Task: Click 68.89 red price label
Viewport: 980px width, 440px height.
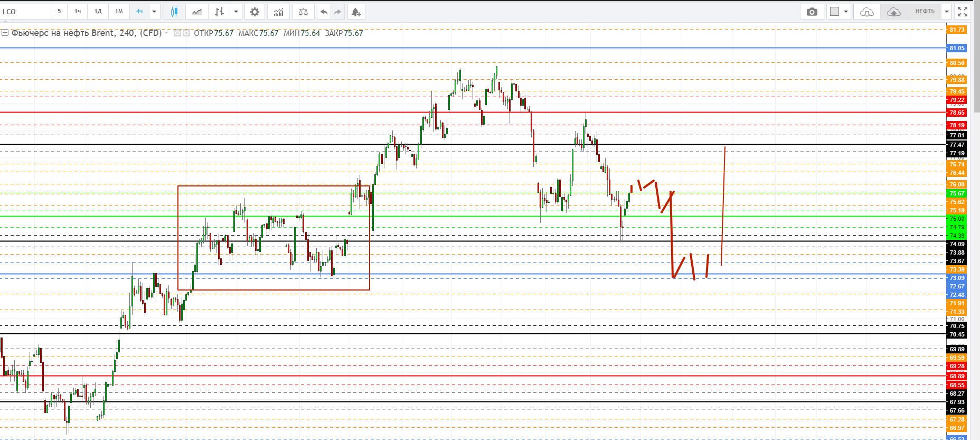Action: click(x=957, y=376)
